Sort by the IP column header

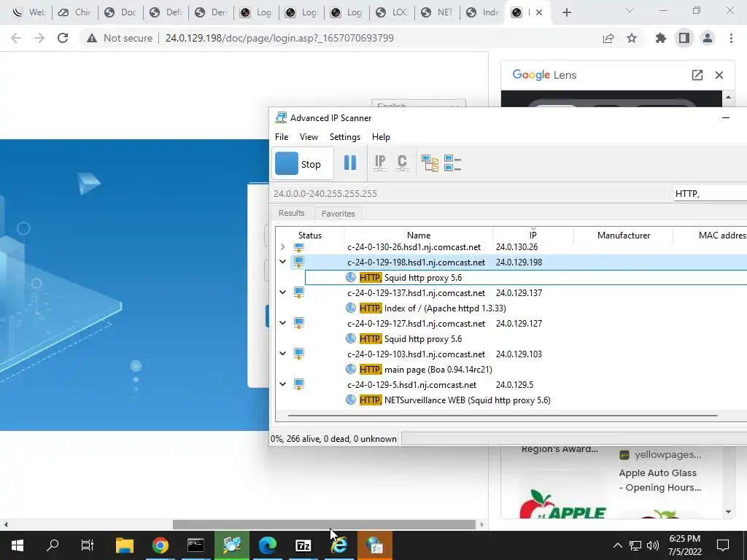[533, 236]
